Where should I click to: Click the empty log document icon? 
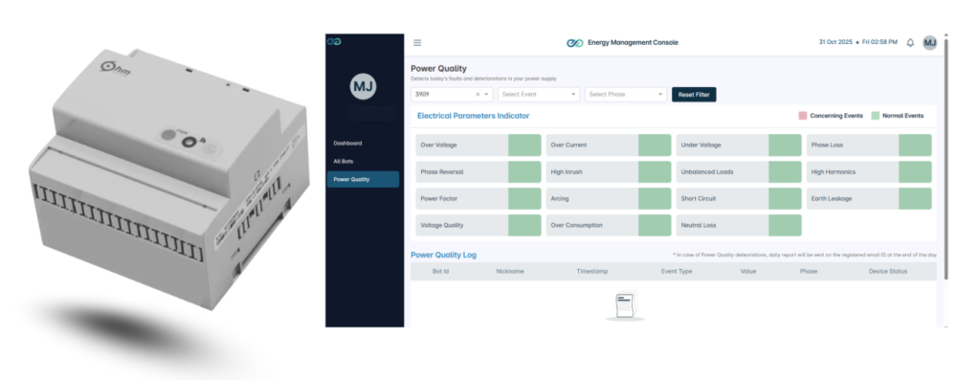pyautogui.click(x=625, y=306)
